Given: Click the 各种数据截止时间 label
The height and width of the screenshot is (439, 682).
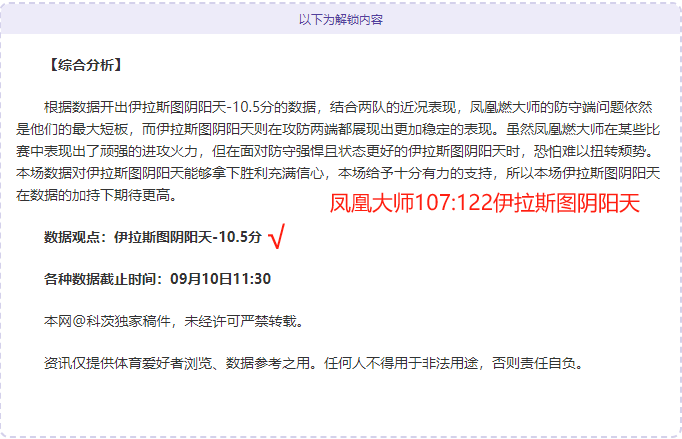Looking at the screenshot, I should (x=103, y=279).
